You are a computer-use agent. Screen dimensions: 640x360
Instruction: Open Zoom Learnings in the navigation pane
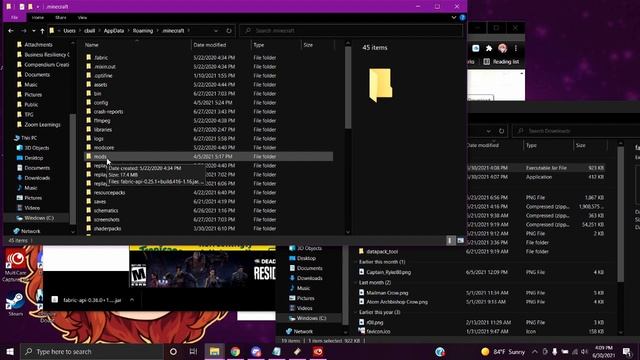click(42, 124)
